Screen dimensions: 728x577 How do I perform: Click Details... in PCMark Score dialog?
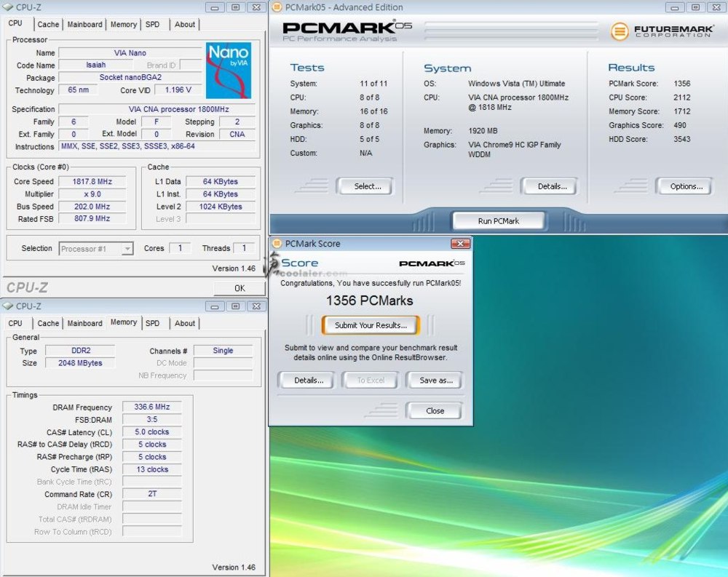click(x=306, y=380)
